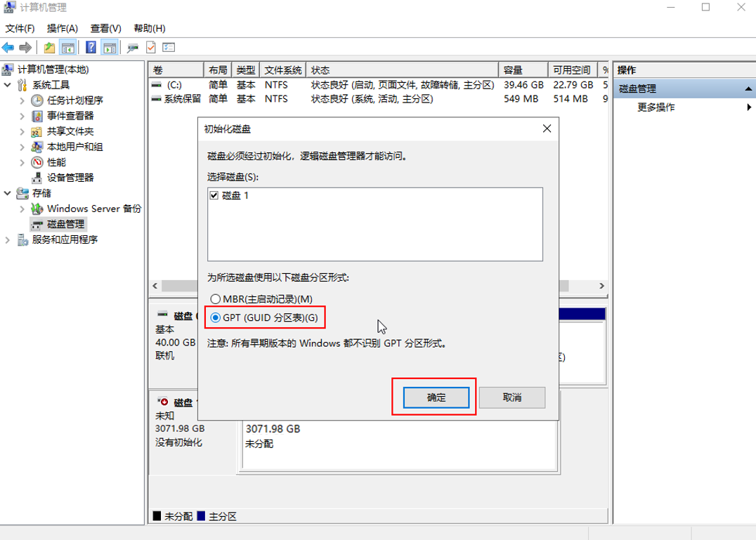Sort by 卷 column header
The width and height of the screenshot is (756, 540).
pos(176,70)
